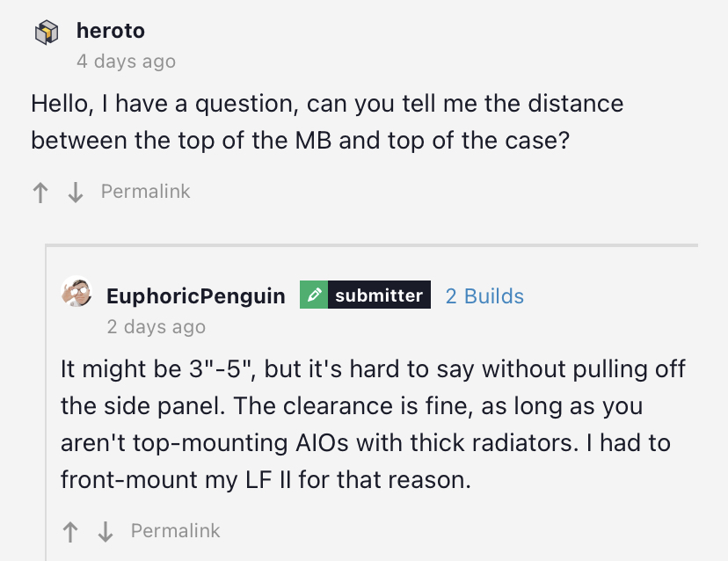Click the pencil icon in submitter badge
The width and height of the screenshot is (728, 561).
pyautogui.click(x=315, y=295)
